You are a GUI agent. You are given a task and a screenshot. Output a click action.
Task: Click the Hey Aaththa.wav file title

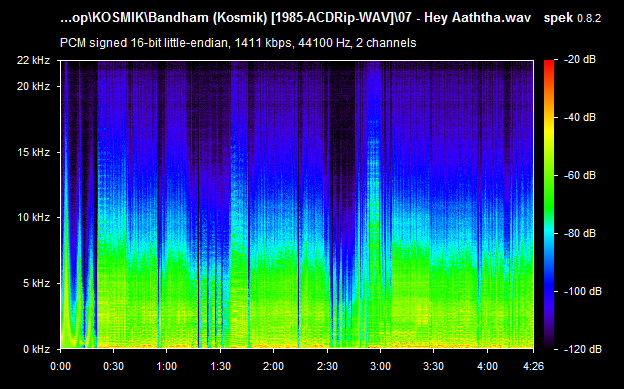click(x=477, y=18)
